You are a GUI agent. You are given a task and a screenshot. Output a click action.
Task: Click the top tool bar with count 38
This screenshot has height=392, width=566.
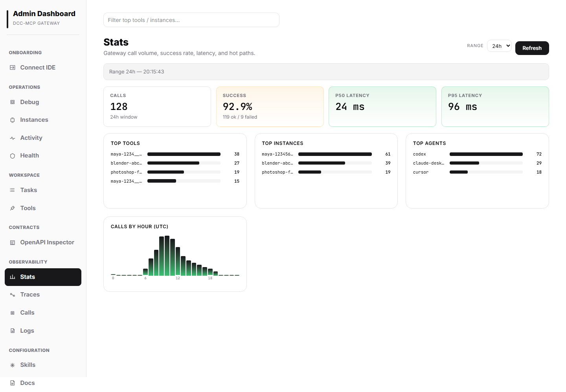click(x=184, y=154)
